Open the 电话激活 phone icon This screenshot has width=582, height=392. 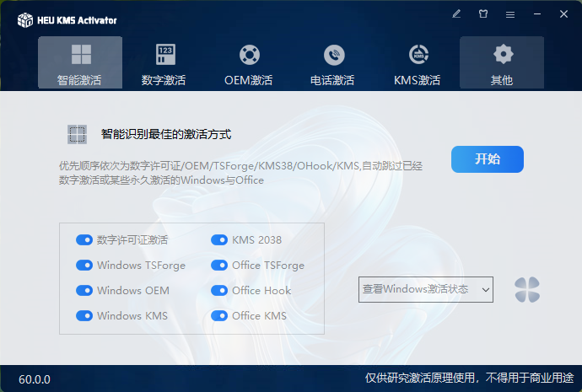[x=333, y=55]
